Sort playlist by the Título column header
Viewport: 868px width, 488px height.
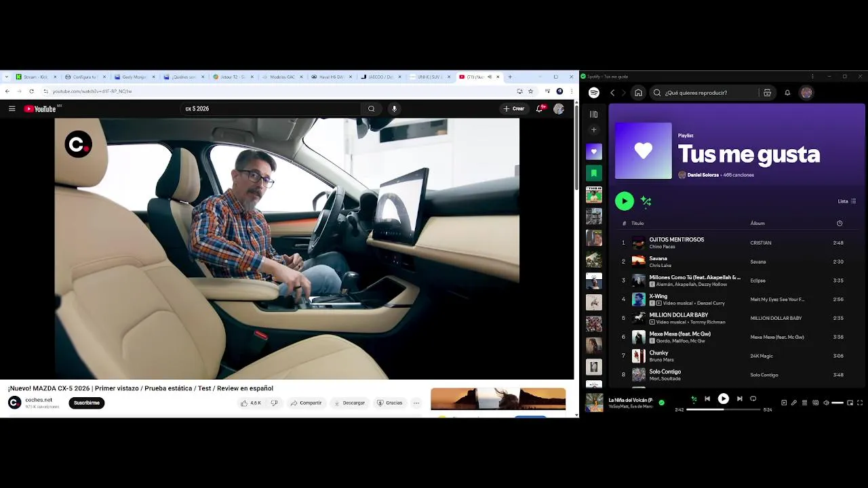coord(637,223)
